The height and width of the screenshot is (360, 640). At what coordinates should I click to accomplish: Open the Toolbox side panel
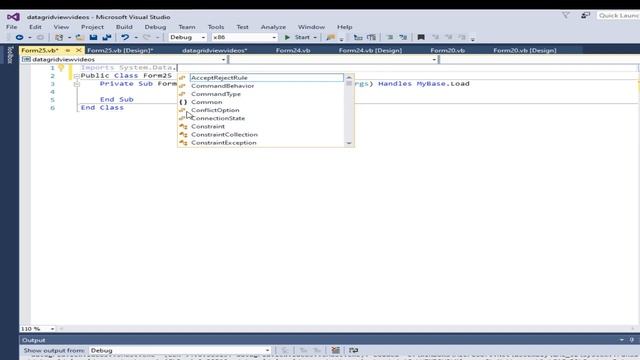(x=10, y=55)
